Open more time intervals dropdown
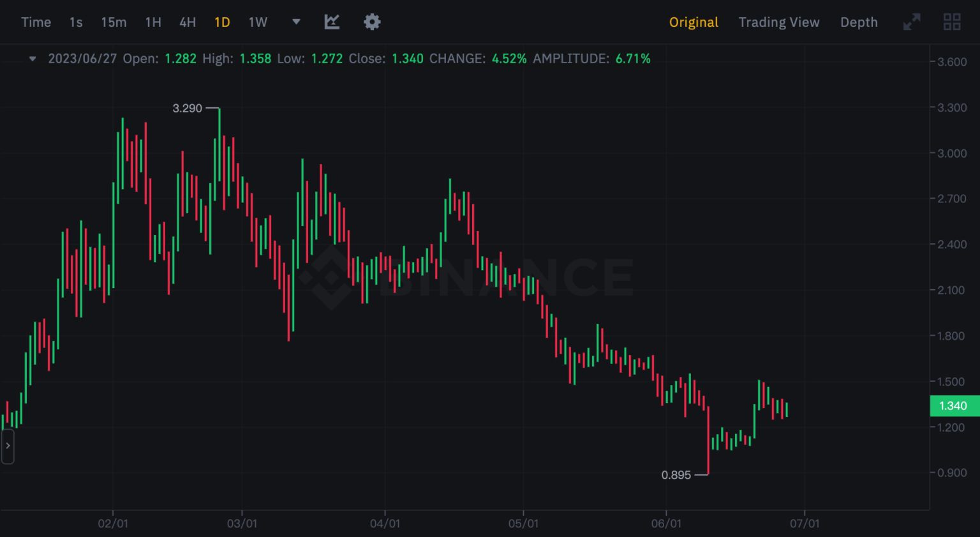 pos(296,22)
